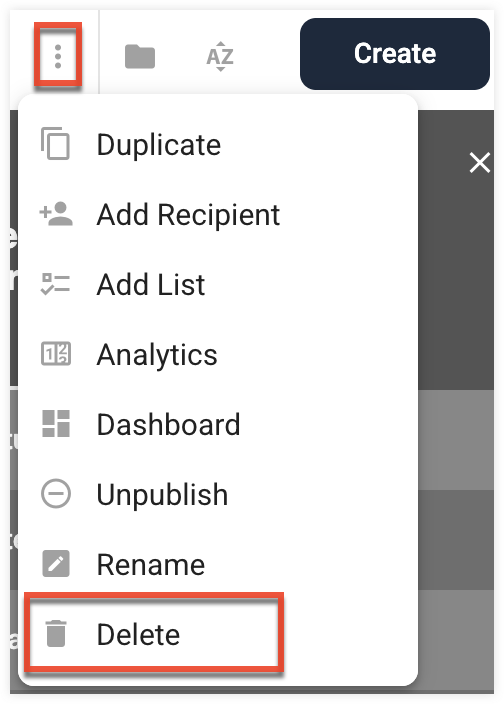Click the folder icon in toolbar
The height and width of the screenshot is (704, 504).
(x=140, y=57)
